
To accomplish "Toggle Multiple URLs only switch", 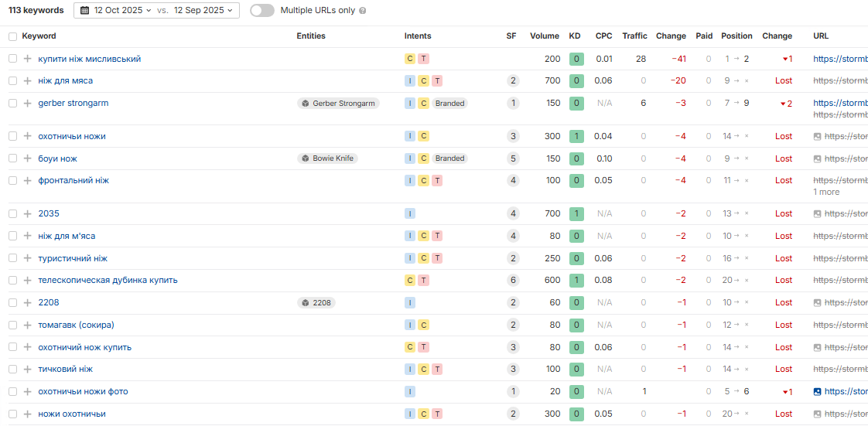I will point(261,11).
